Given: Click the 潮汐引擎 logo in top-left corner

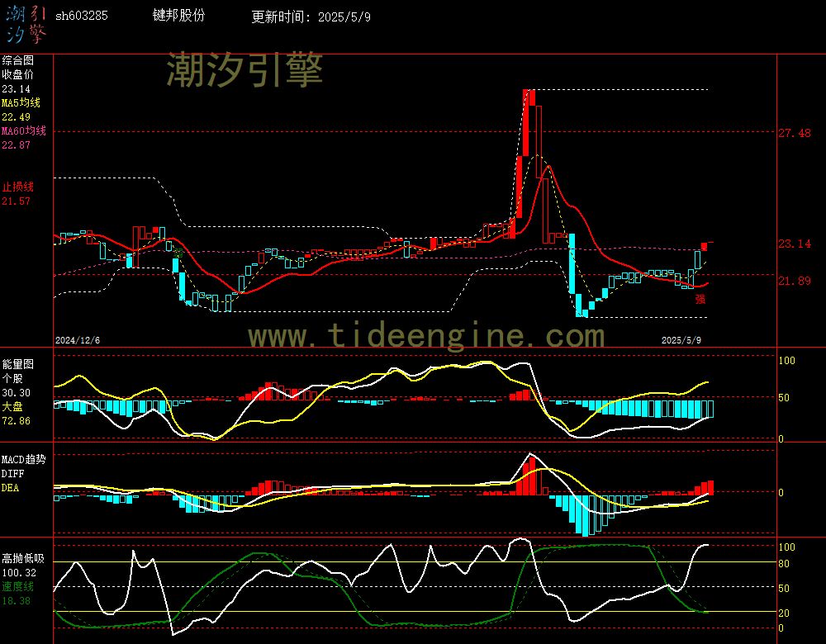Looking at the screenshot, I should pos(26,24).
